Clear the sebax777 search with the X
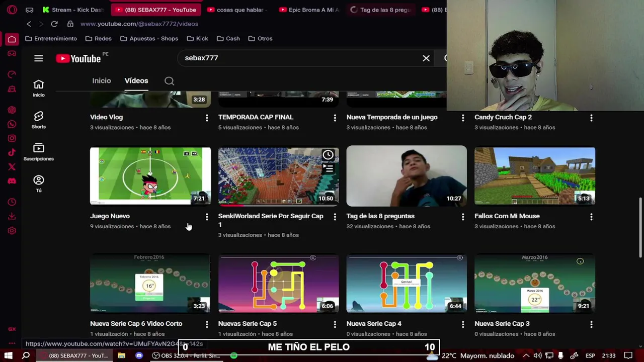This screenshot has width=644, height=362. [426, 58]
